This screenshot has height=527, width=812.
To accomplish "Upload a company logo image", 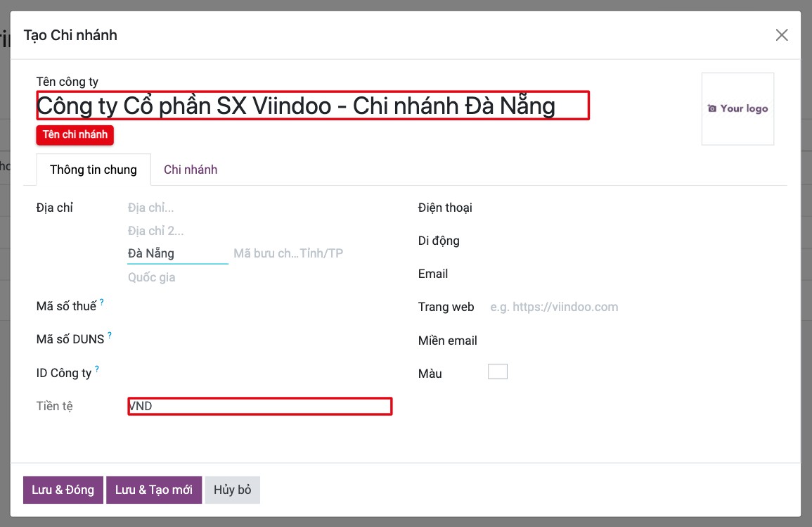I will pyautogui.click(x=737, y=109).
